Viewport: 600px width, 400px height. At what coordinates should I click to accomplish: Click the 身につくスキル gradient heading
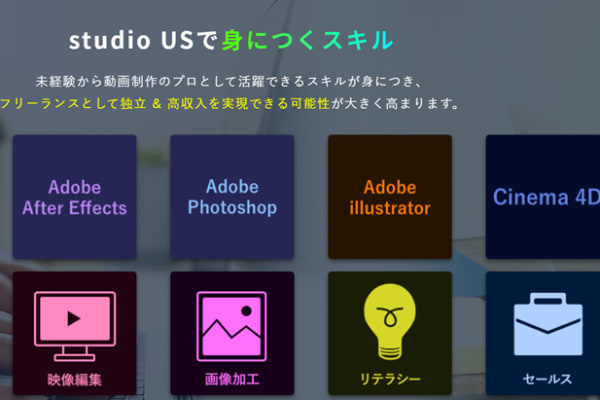[307, 40]
